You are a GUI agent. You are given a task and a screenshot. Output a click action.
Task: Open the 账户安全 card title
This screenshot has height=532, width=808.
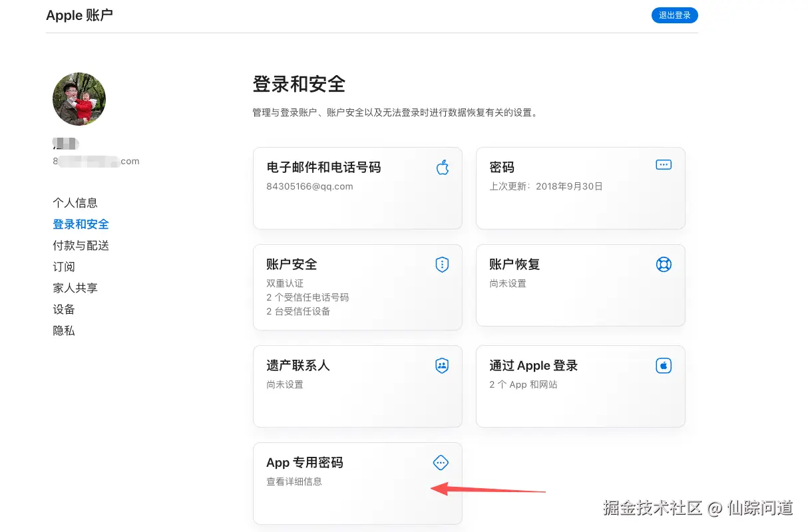click(292, 265)
